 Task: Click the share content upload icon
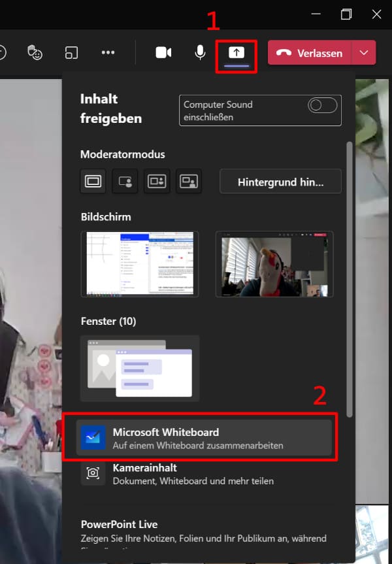pyautogui.click(x=237, y=53)
